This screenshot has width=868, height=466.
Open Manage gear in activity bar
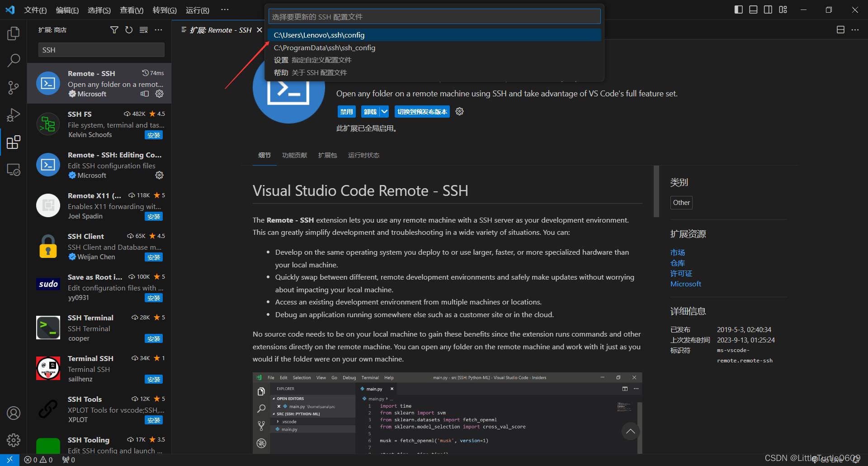(14, 440)
